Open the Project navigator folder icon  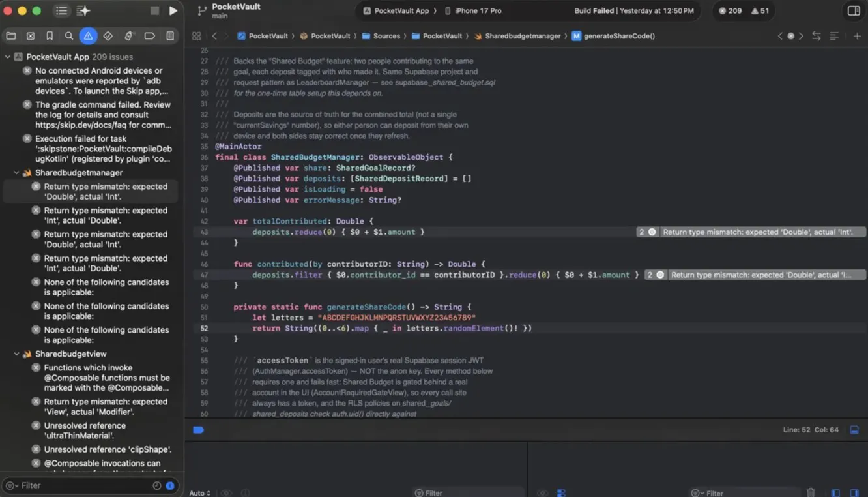click(x=11, y=36)
